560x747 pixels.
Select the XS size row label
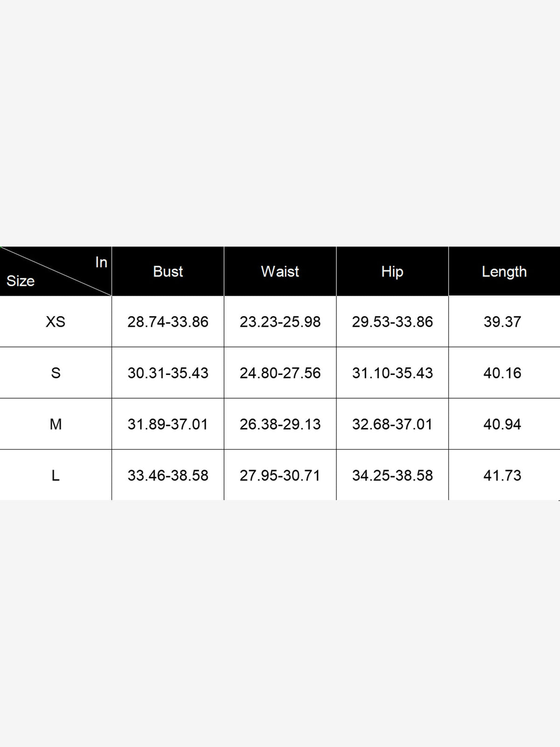click(x=56, y=322)
